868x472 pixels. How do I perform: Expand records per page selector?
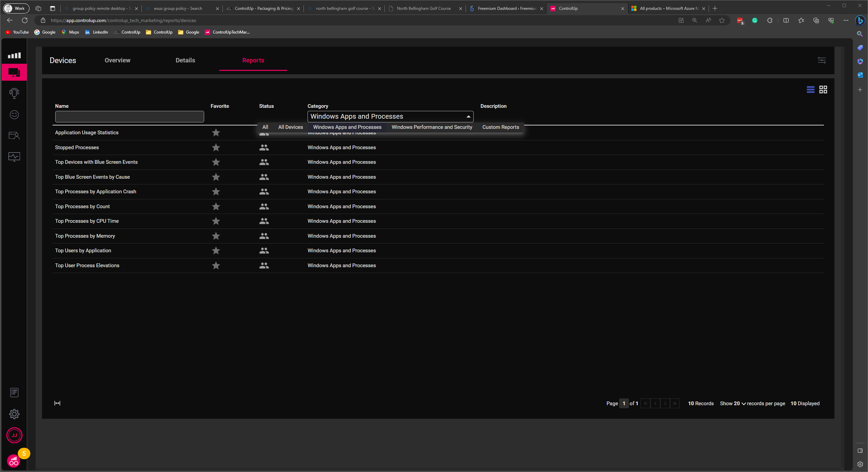pos(744,404)
